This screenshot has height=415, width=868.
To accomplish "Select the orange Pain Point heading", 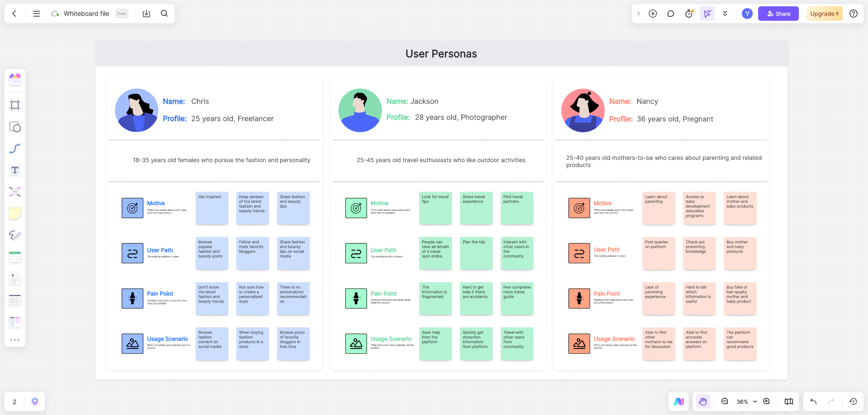I will coord(607,294).
